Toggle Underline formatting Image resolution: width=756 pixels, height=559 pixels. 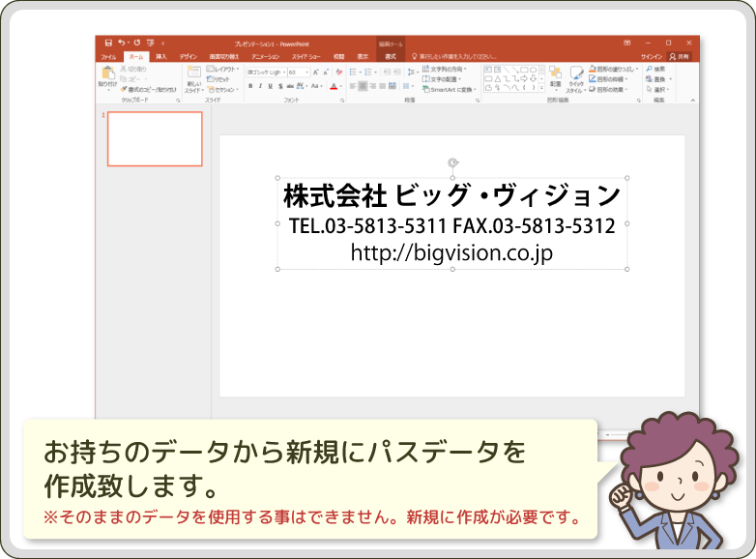pyautogui.click(x=270, y=86)
